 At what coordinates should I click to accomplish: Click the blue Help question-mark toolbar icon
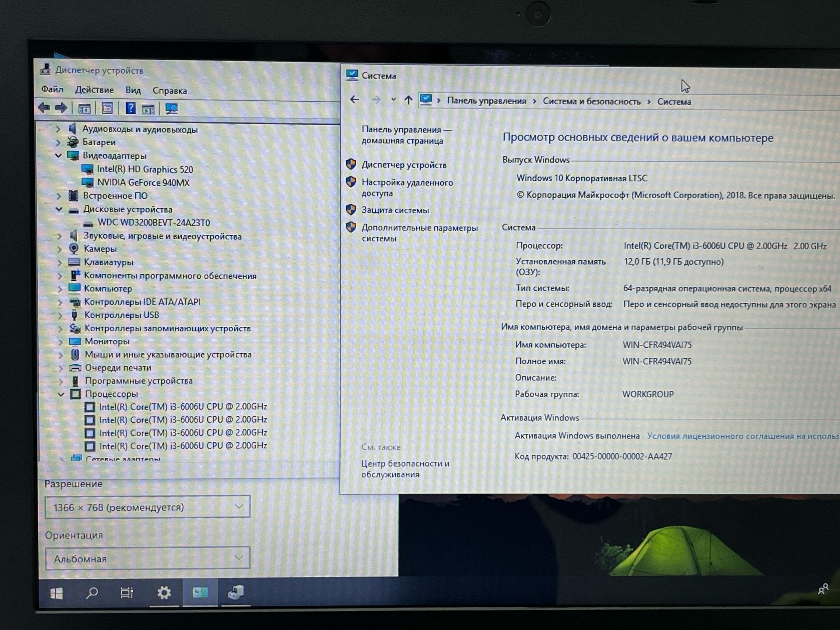tap(131, 109)
